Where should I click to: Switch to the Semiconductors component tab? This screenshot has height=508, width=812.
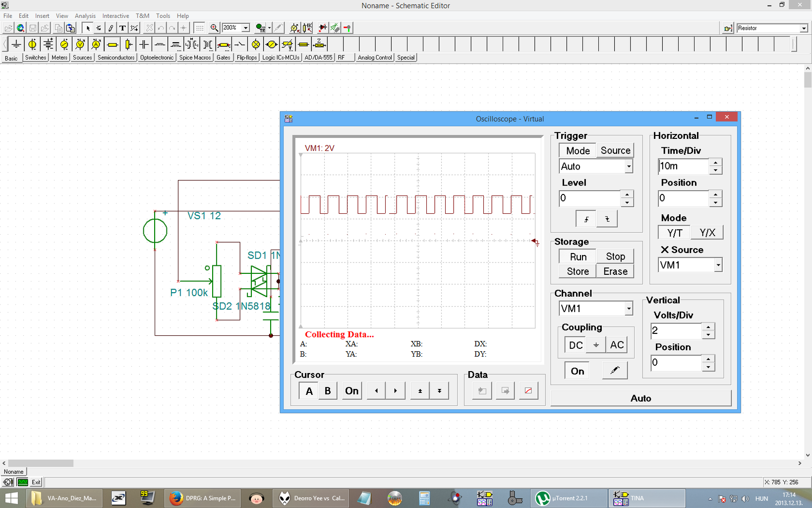click(x=116, y=58)
